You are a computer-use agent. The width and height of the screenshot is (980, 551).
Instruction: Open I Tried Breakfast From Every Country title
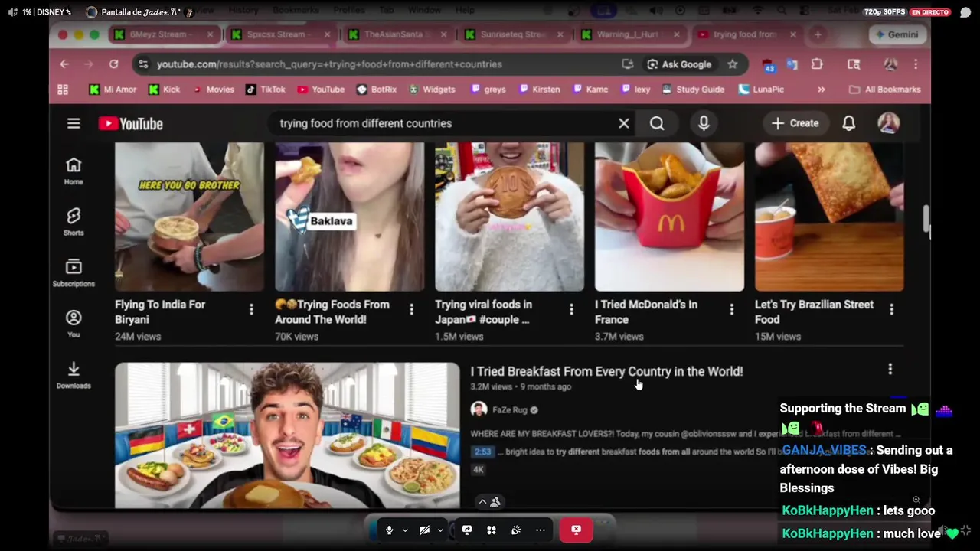coord(606,371)
